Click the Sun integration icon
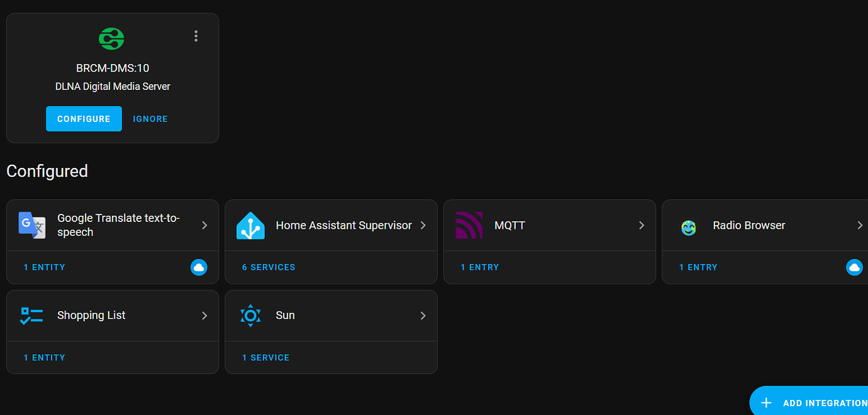The image size is (868, 415). pos(250,316)
